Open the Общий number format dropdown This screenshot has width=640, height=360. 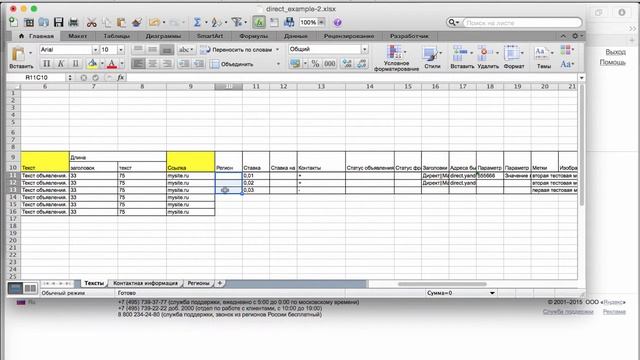click(364, 49)
